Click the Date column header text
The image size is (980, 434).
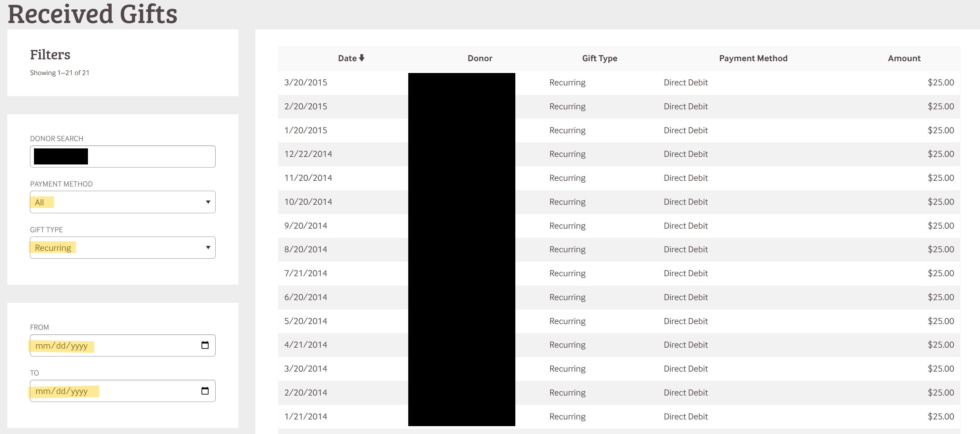pyautogui.click(x=347, y=58)
